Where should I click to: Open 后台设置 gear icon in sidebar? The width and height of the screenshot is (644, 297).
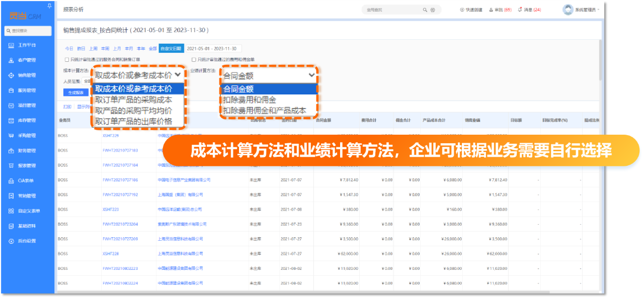[x=11, y=241]
